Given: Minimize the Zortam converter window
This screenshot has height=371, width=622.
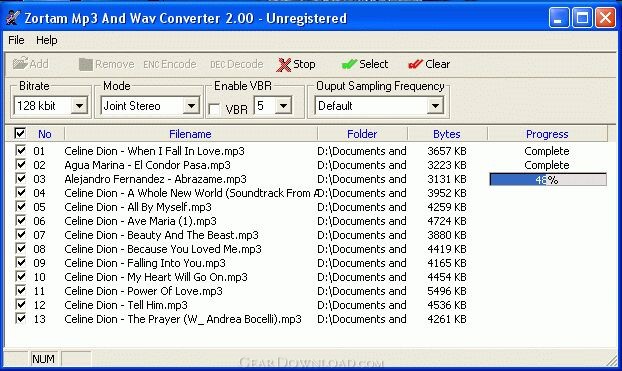Looking at the screenshot, I should [559, 18].
